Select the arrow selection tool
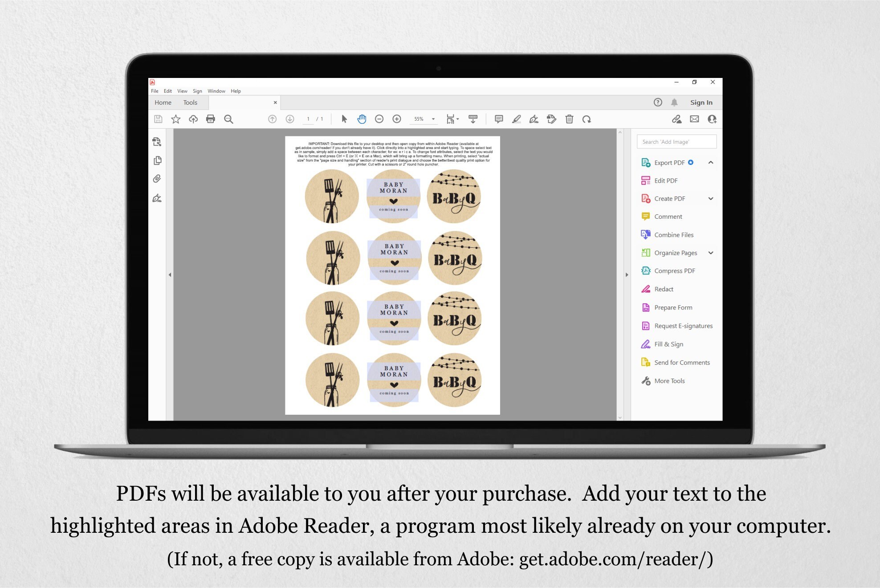Viewport: 880px width, 588px height. (x=344, y=119)
